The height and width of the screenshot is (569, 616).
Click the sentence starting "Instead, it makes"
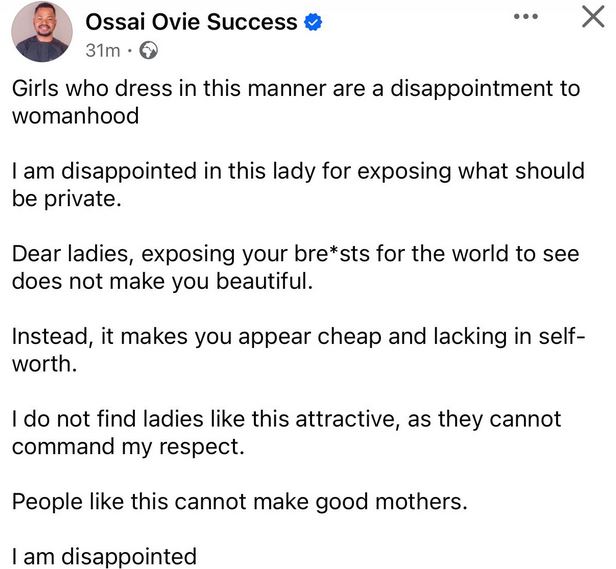point(297,350)
